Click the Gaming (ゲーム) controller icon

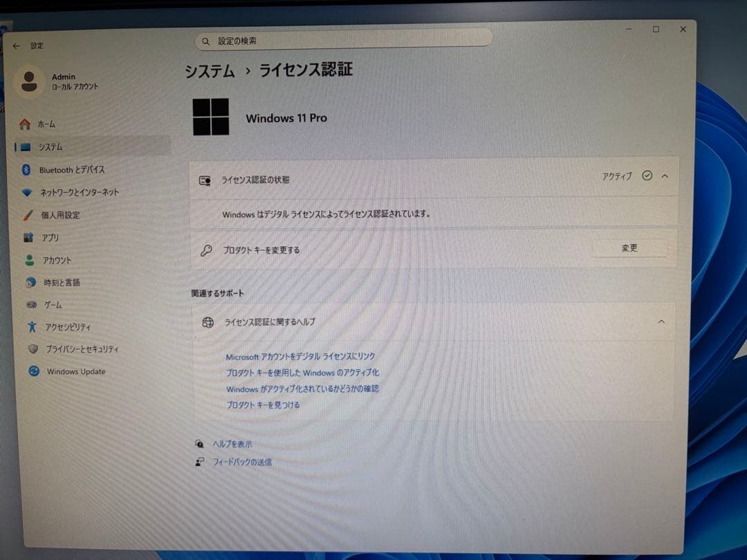31,304
